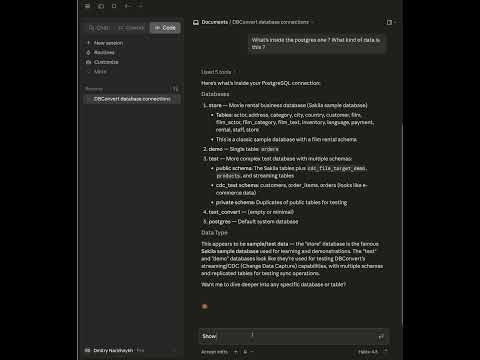Select the user message about postgres
The width and height of the screenshot is (480, 360).
point(316,44)
